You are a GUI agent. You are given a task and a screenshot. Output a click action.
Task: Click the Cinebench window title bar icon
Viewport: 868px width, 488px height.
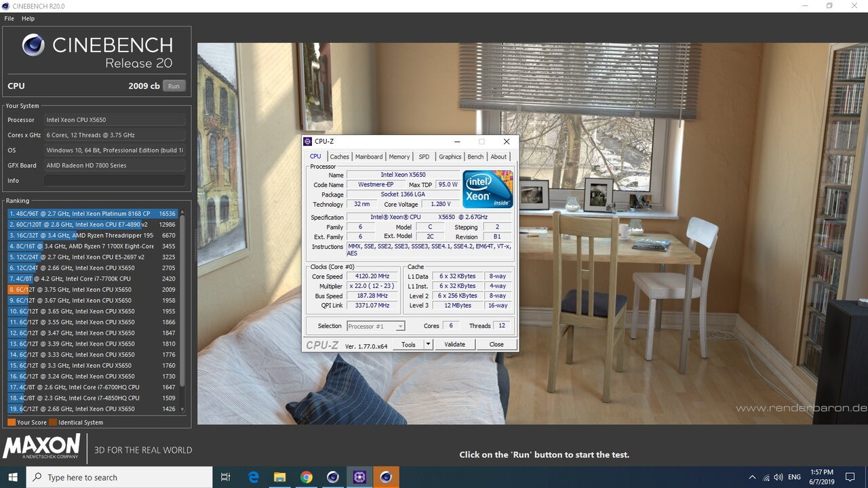point(6,6)
